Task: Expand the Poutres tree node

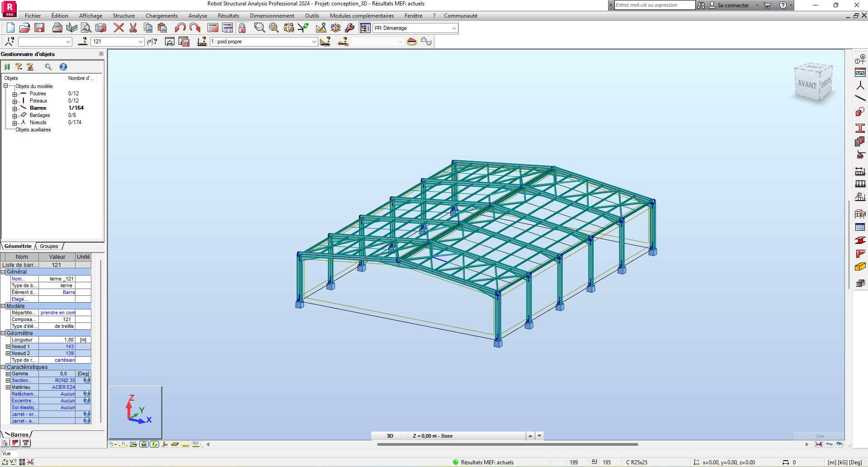Action: (x=14, y=94)
